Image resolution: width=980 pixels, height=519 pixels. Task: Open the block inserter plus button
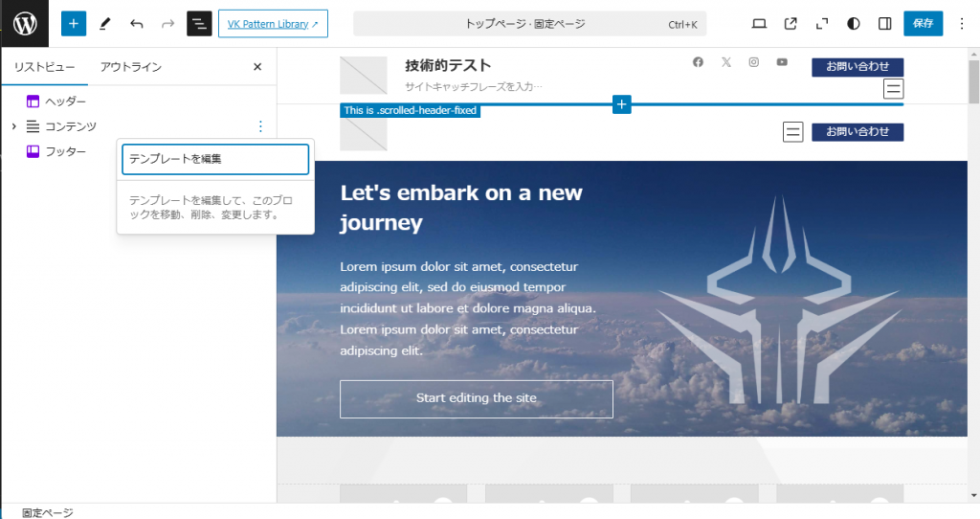click(74, 23)
